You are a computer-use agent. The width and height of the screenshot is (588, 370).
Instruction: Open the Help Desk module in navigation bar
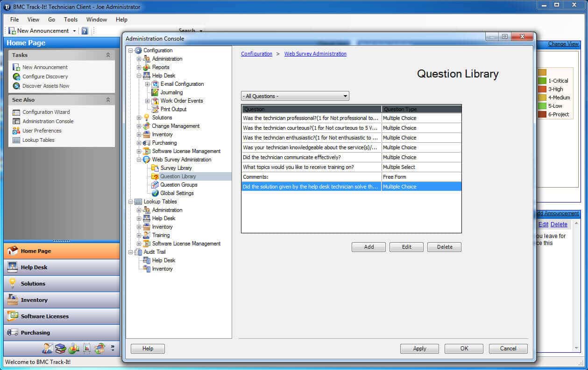62,267
